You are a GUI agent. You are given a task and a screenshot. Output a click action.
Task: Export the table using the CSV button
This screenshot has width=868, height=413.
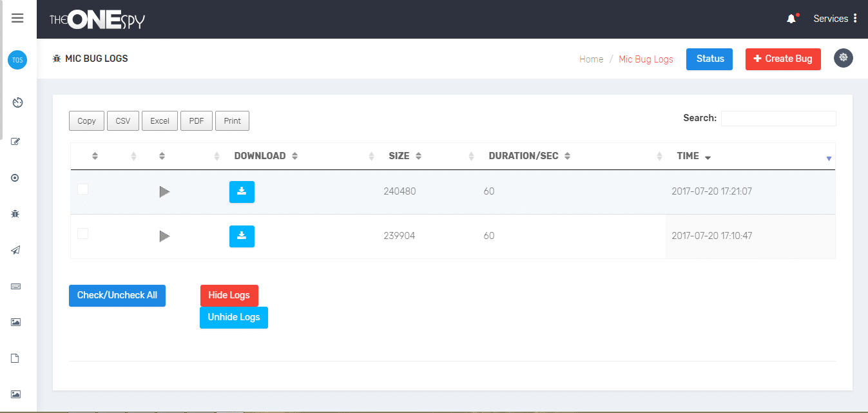pyautogui.click(x=122, y=121)
